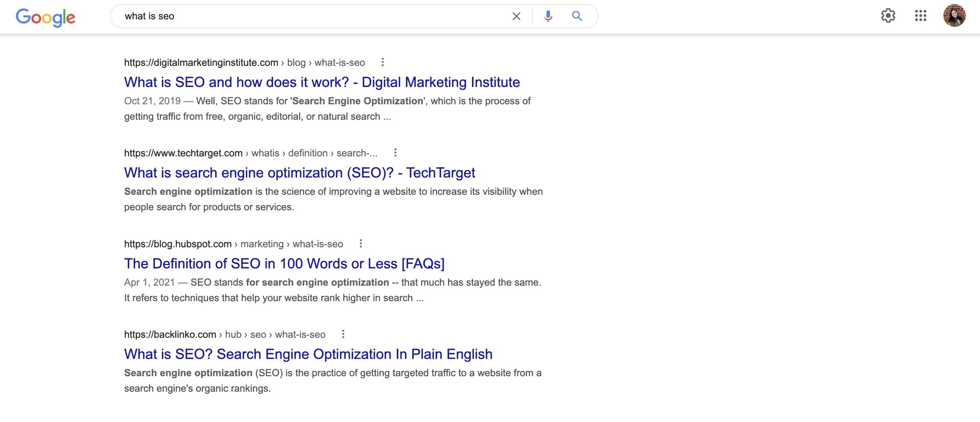This screenshot has width=980, height=422.
Task: Open "What is search engine optimization (SEO)? - TechTarget"
Action: [300, 173]
